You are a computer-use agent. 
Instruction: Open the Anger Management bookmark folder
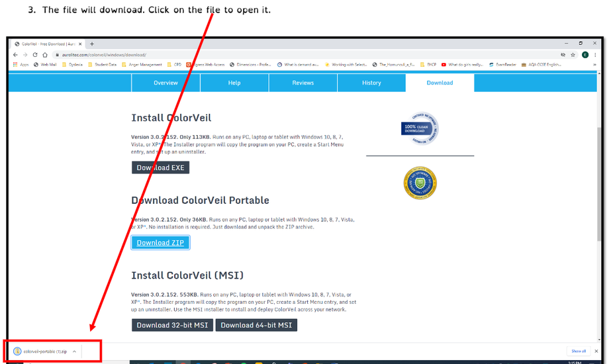coord(142,64)
